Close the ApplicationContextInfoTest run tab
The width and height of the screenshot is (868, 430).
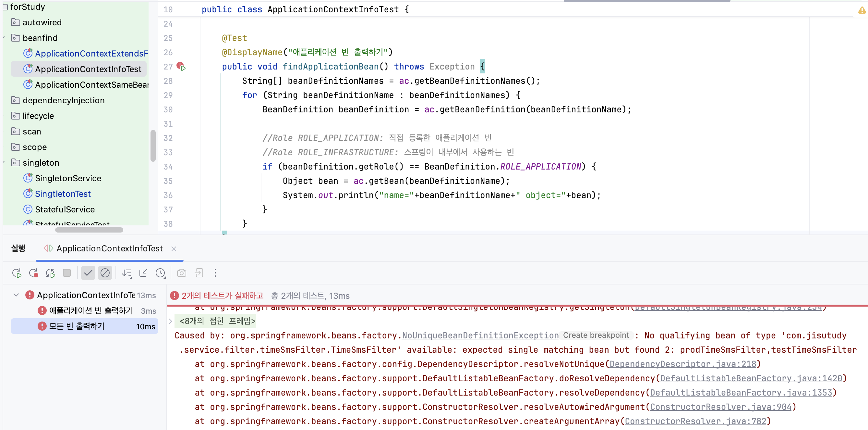tap(174, 249)
